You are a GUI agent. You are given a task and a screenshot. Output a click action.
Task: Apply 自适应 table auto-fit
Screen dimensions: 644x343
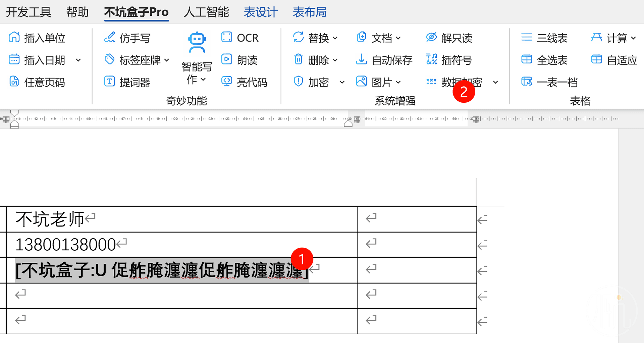(x=614, y=60)
